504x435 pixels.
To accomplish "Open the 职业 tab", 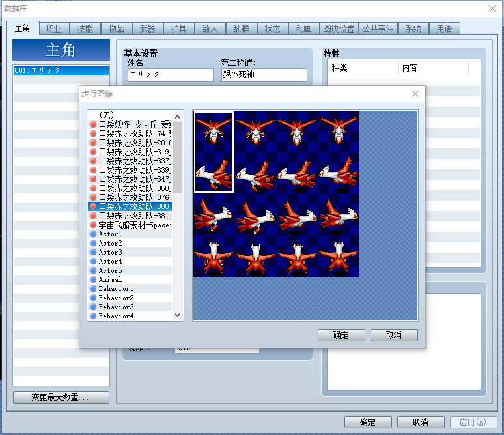I will 53,29.
